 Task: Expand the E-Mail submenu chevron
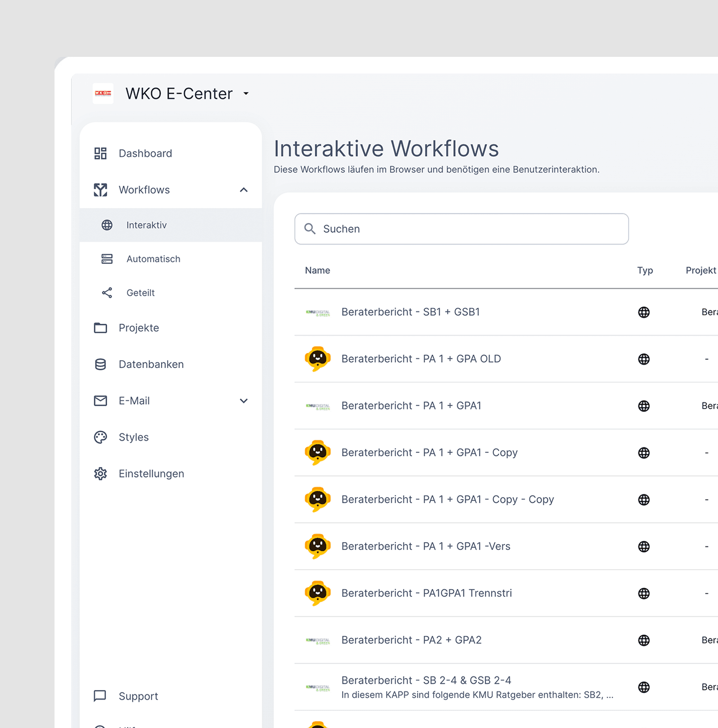tap(244, 401)
